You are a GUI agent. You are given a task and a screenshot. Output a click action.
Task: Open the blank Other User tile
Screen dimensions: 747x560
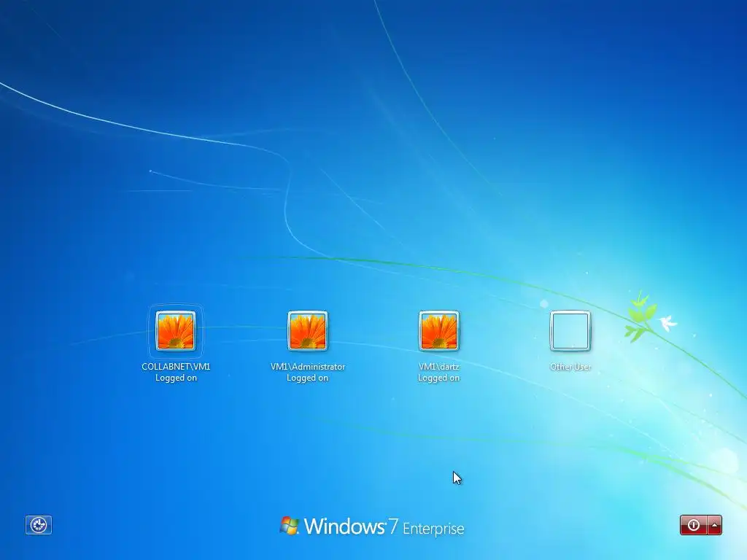click(x=570, y=330)
